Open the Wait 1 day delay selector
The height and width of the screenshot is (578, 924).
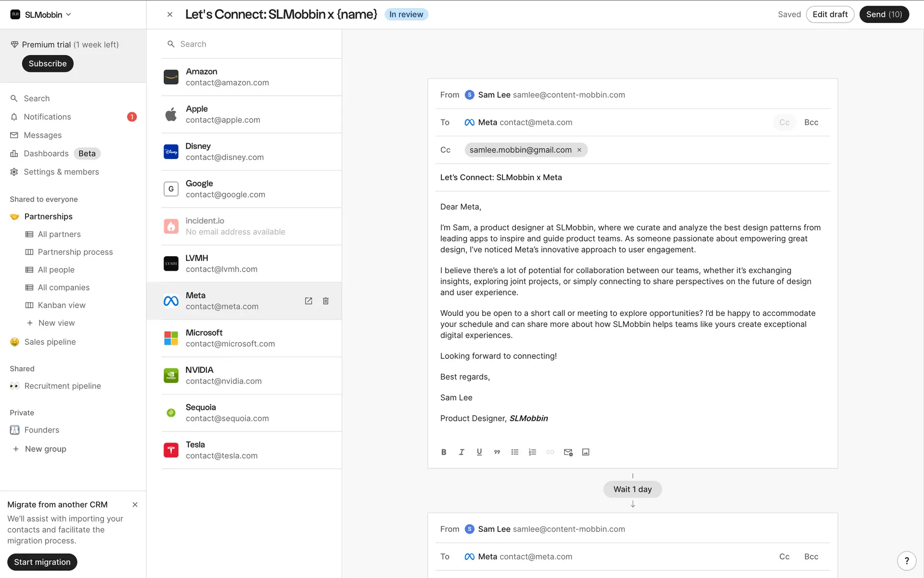(632, 489)
